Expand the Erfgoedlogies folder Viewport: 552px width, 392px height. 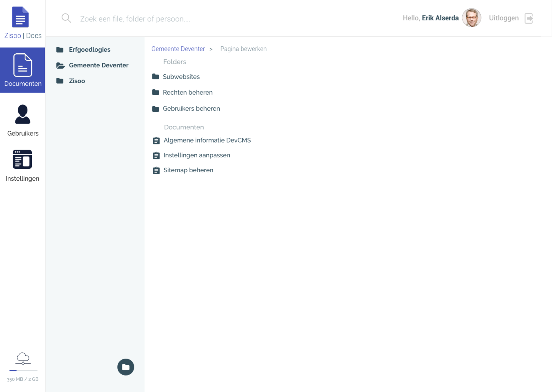(x=89, y=50)
